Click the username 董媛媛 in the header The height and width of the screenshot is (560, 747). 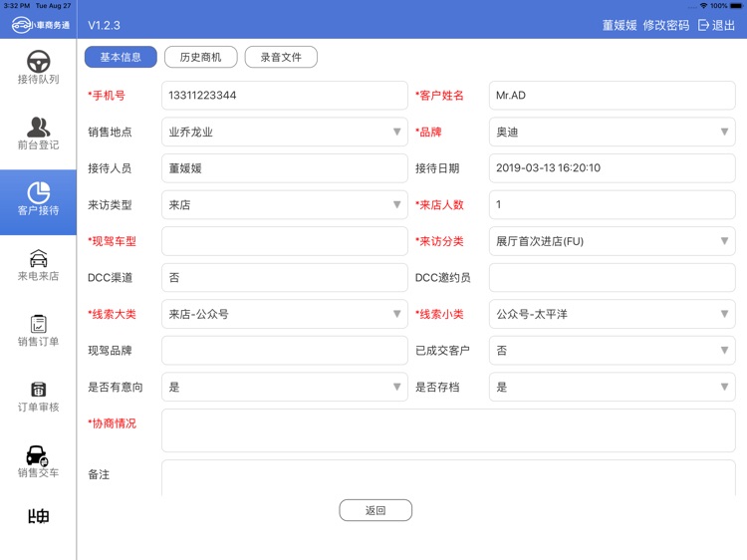coord(620,25)
